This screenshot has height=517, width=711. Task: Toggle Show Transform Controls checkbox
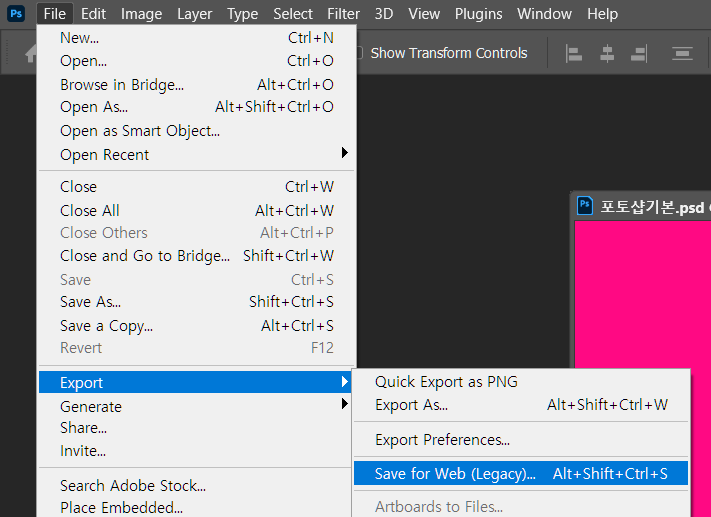[359, 53]
